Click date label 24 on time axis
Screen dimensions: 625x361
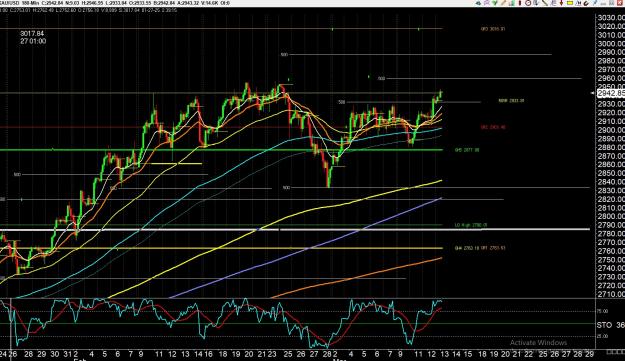[x=3, y=354]
